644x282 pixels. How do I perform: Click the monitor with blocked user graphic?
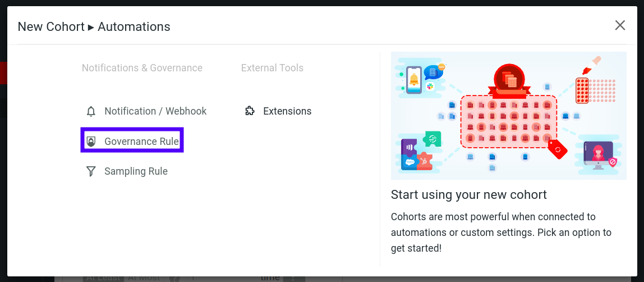pos(598,154)
